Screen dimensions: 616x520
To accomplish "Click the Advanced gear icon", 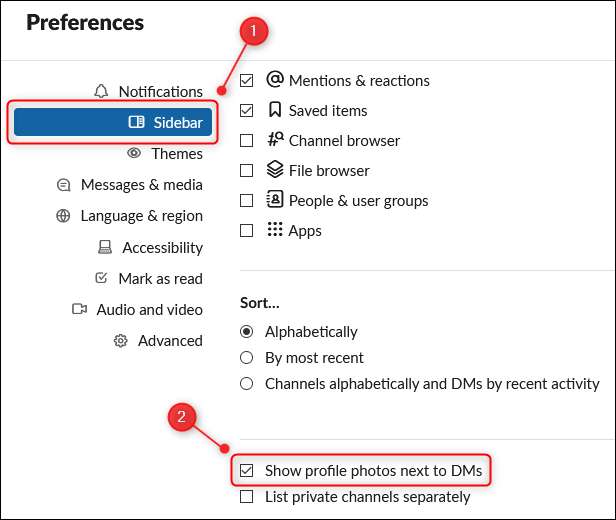I will click(121, 341).
